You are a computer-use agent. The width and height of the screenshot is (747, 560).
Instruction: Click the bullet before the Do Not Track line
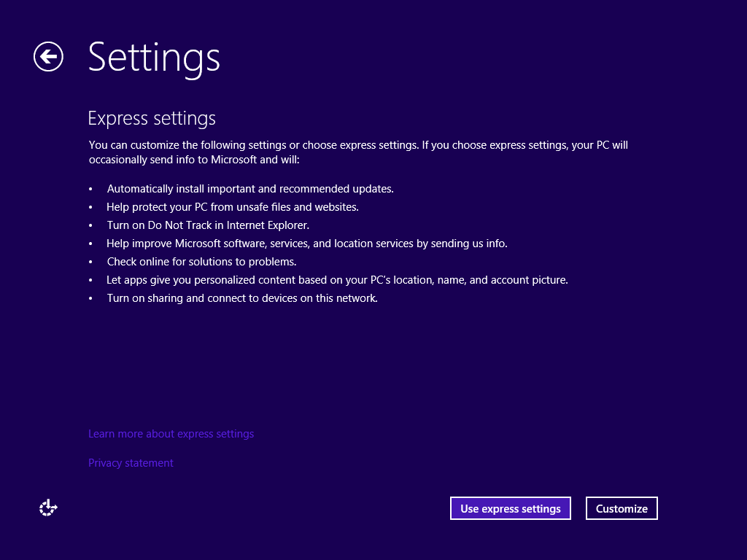pyautogui.click(x=91, y=226)
